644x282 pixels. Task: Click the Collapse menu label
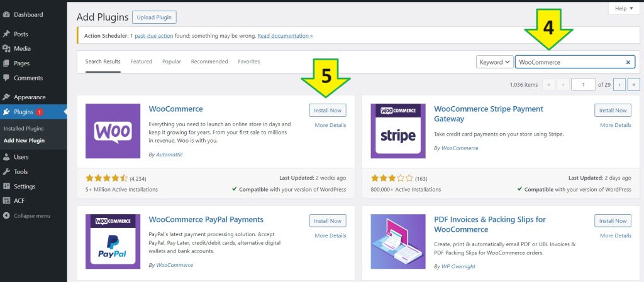pyautogui.click(x=32, y=215)
